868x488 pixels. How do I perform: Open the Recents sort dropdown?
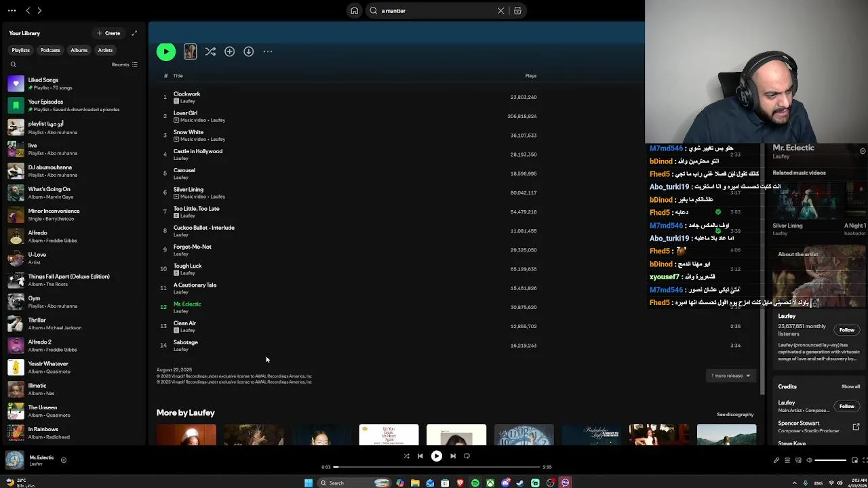pos(125,65)
